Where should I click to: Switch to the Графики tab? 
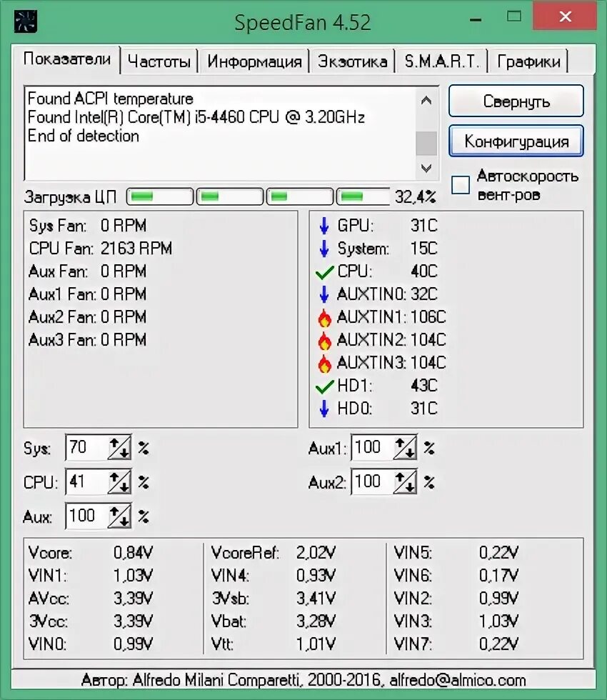click(x=528, y=61)
